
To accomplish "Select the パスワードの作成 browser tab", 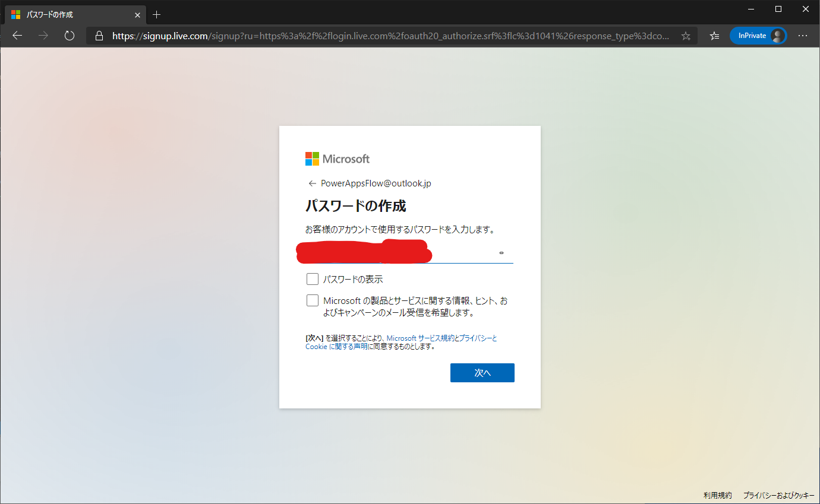I will click(x=75, y=14).
